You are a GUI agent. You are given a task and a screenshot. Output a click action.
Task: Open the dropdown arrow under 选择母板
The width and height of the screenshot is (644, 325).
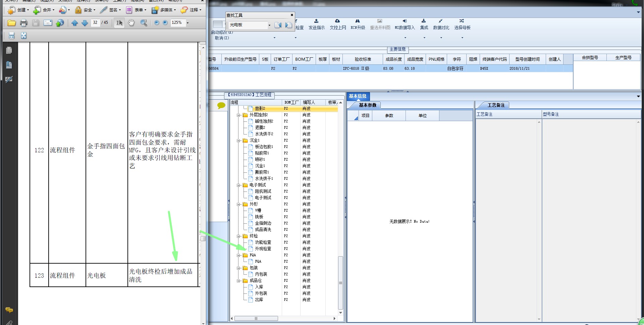pyautogui.click(x=462, y=38)
